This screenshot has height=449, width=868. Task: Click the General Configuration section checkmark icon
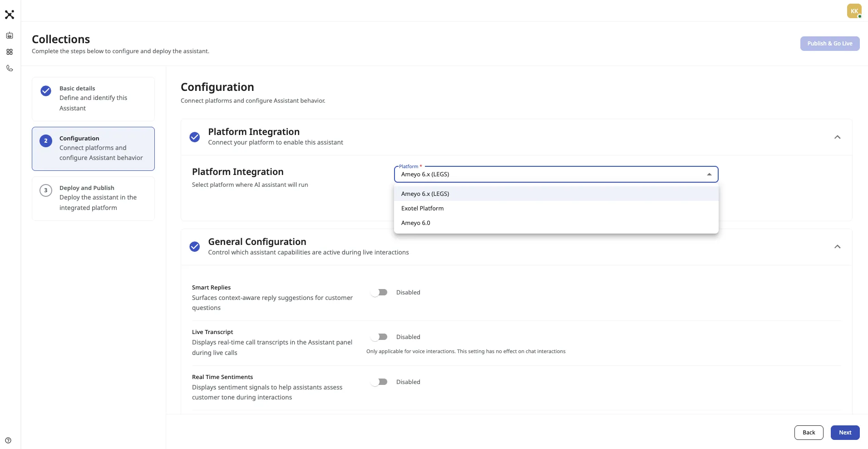tap(195, 247)
